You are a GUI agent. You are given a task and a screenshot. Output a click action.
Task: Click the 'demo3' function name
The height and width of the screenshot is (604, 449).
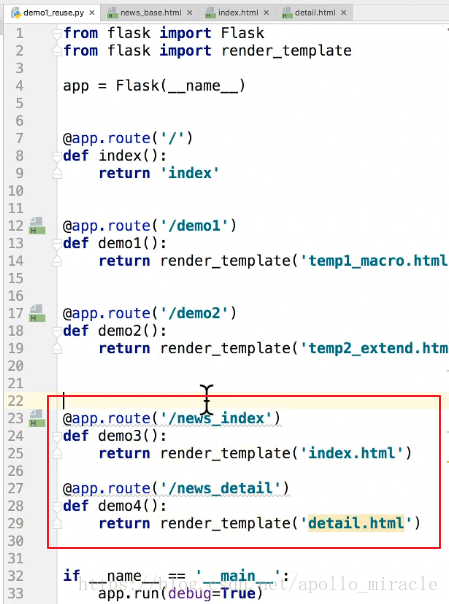[120, 436]
